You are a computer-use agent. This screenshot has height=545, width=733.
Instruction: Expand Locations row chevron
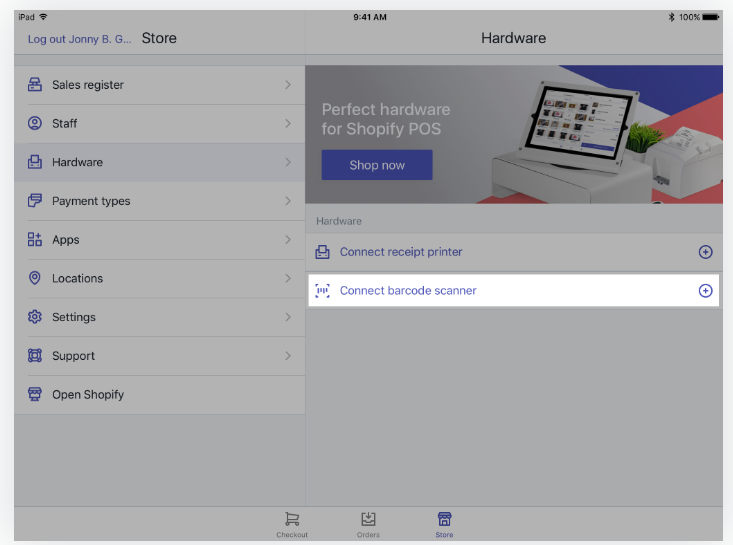coord(288,278)
